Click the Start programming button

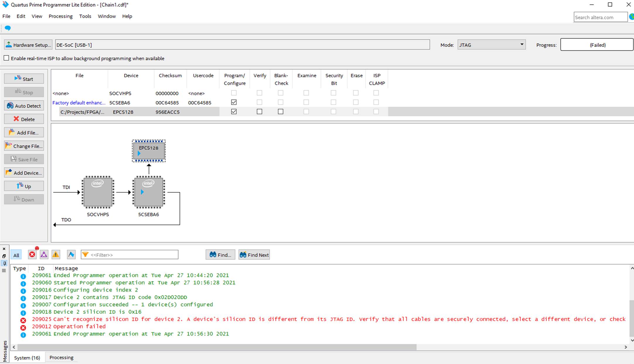point(24,79)
